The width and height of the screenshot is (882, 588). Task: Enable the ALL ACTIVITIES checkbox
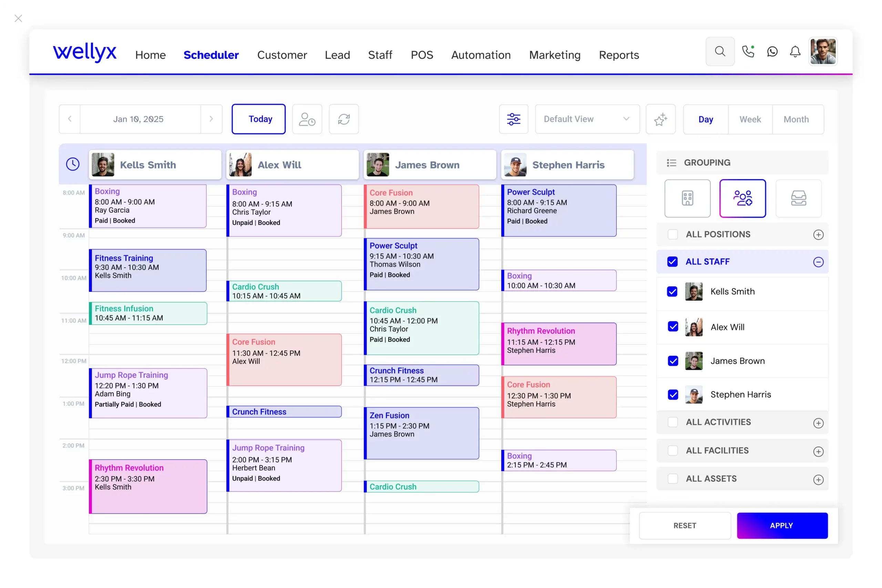coord(673,422)
